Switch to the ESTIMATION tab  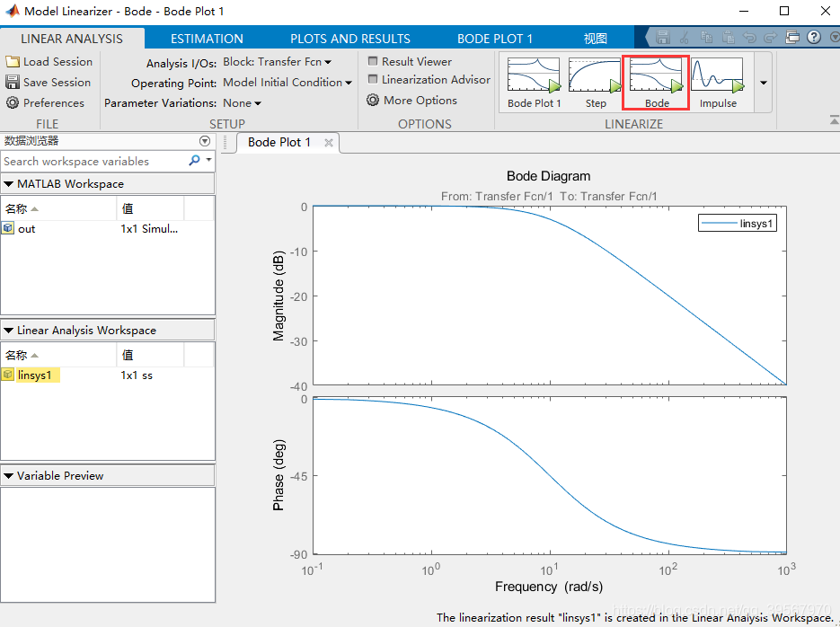click(207, 39)
